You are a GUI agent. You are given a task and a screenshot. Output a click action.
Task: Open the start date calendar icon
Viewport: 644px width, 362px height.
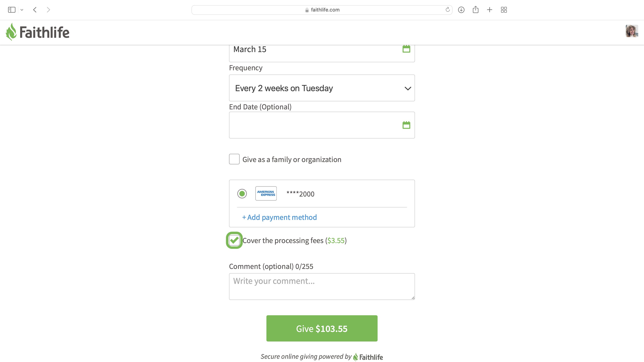[x=406, y=49]
